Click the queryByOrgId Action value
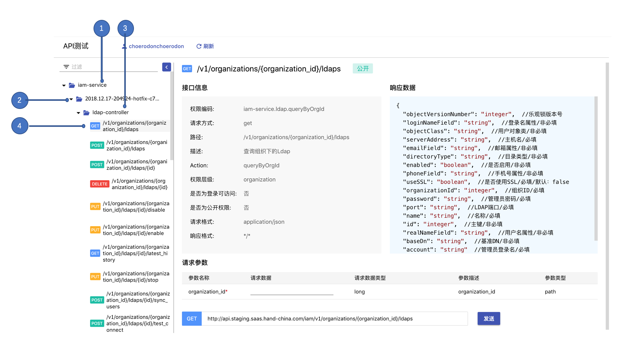 click(x=261, y=165)
